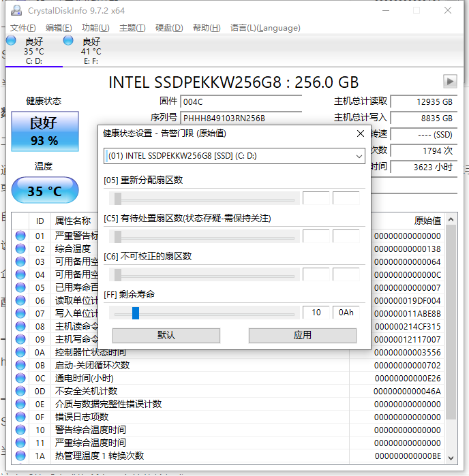Screen dimensions: 469x476
Task: Open the 硬盘(D) menu
Action: [x=169, y=28]
